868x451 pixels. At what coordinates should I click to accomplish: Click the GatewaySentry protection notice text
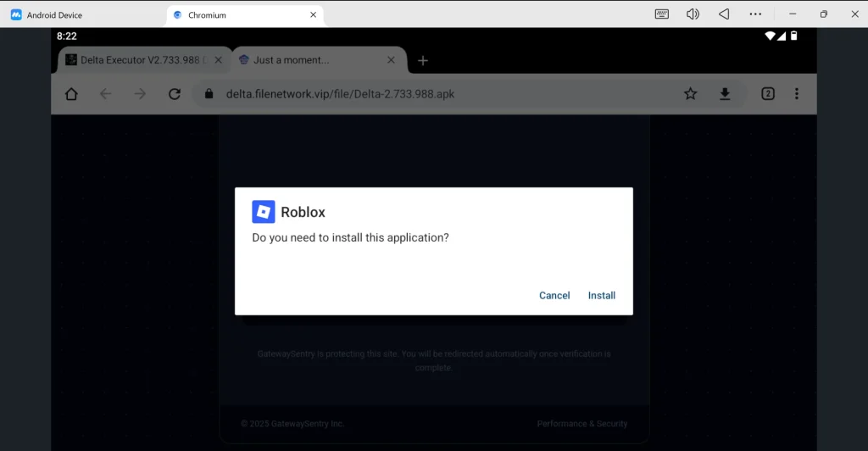(434, 360)
